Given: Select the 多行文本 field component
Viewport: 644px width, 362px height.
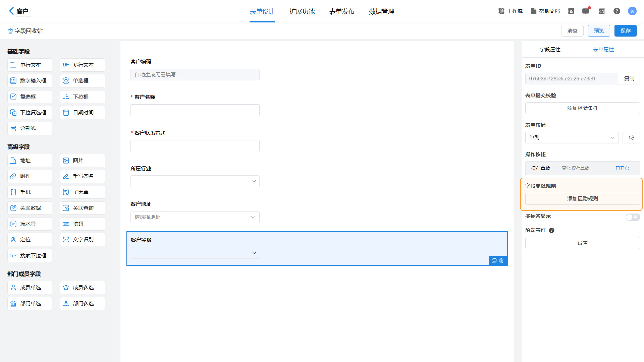Looking at the screenshot, I should [83, 65].
